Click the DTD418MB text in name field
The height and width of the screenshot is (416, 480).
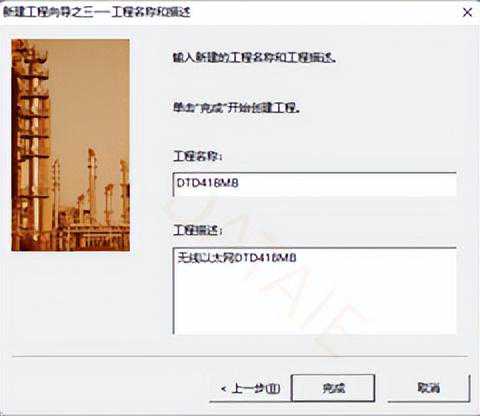coord(207,183)
